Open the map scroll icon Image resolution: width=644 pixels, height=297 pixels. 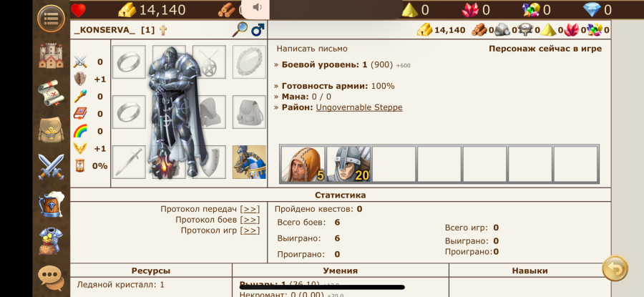[51, 93]
